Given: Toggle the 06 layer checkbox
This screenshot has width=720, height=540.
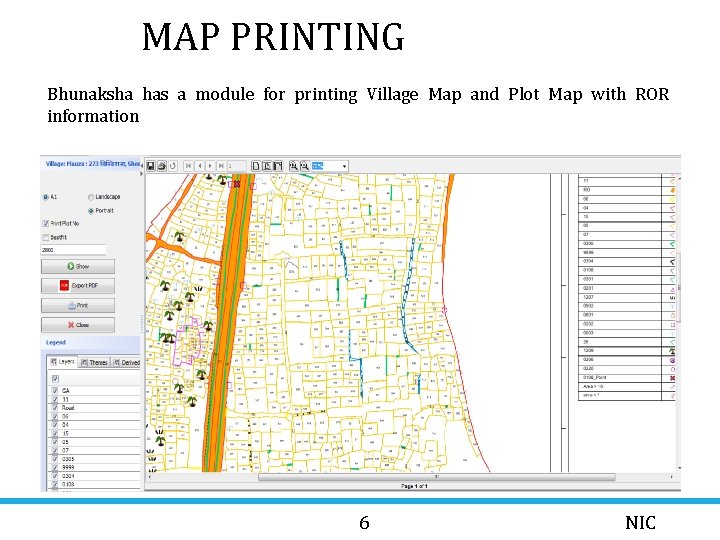Looking at the screenshot, I should 55,416.
